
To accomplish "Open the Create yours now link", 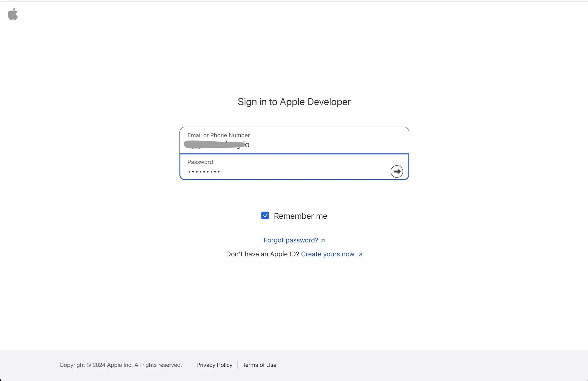I will pos(331,254).
